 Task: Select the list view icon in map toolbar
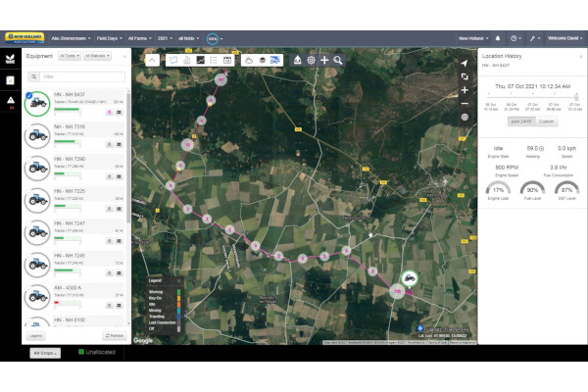point(214,60)
